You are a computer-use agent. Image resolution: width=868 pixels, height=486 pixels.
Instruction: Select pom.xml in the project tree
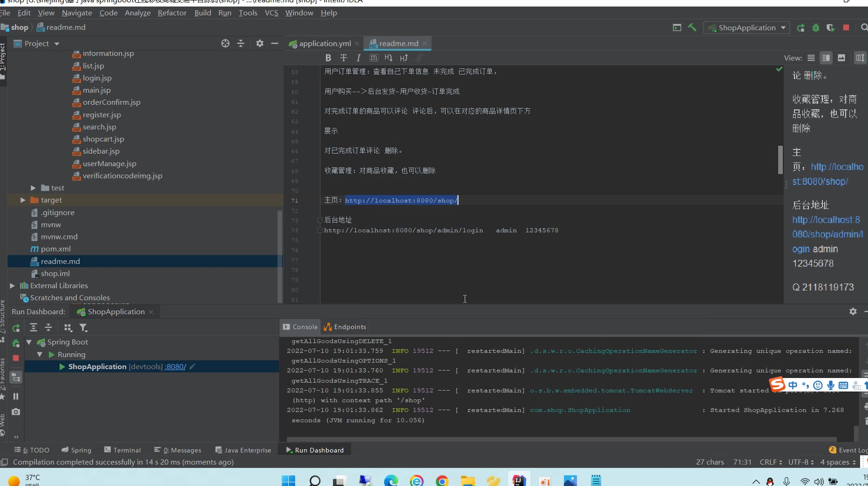pos(56,249)
